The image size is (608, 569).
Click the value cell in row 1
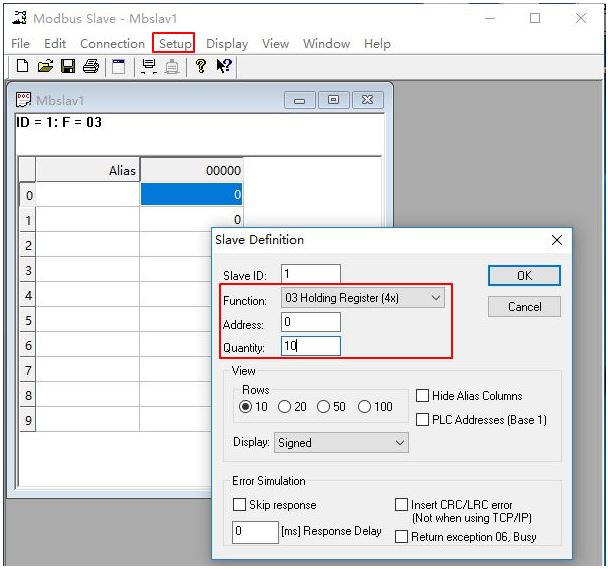click(192, 220)
